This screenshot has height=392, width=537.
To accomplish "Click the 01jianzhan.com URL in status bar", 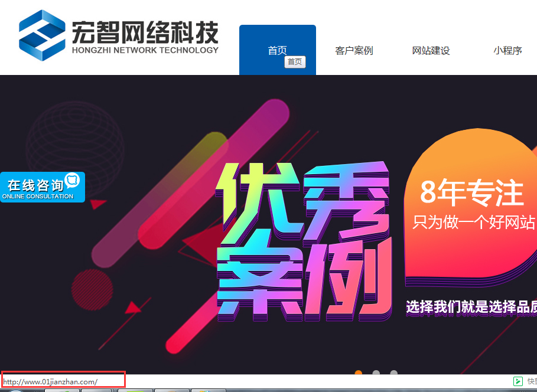I will [x=50, y=381].
